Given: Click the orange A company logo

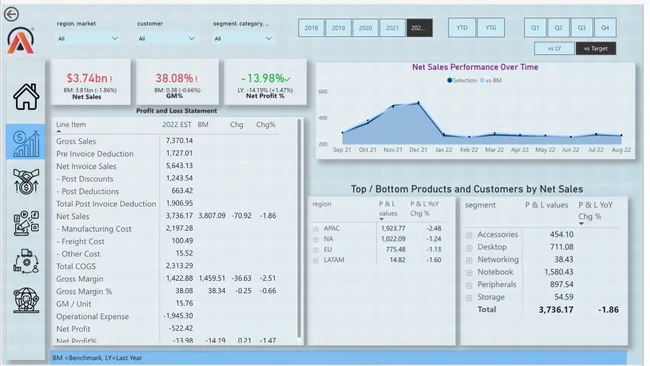Looking at the screenshot, I should click(x=20, y=41).
